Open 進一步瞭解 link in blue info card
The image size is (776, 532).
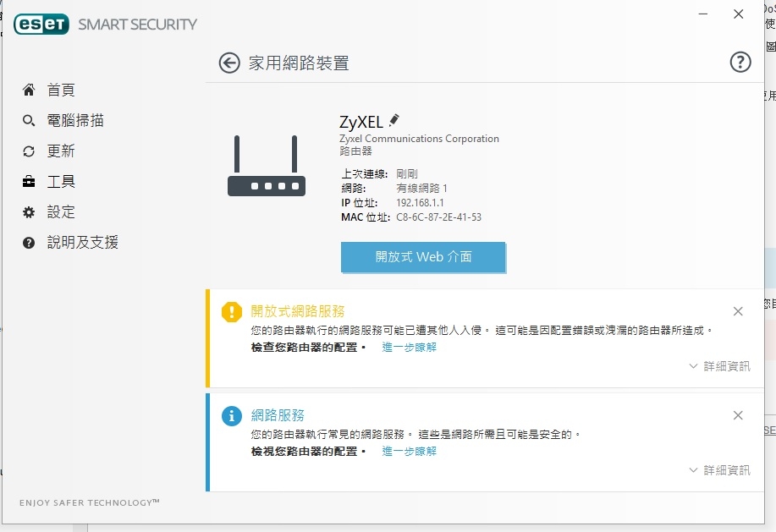coord(410,451)
